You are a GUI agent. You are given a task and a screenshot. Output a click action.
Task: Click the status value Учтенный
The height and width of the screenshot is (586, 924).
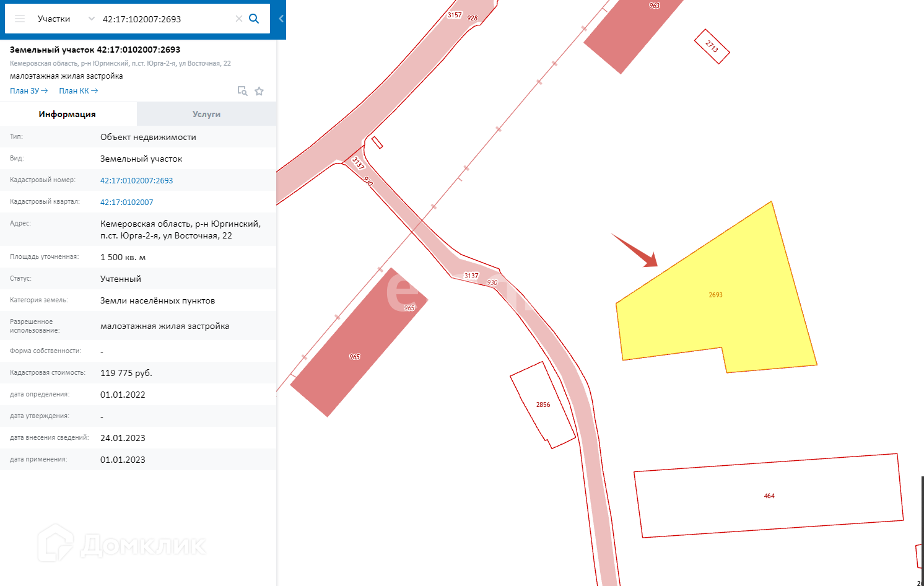[x=121, y=279]
